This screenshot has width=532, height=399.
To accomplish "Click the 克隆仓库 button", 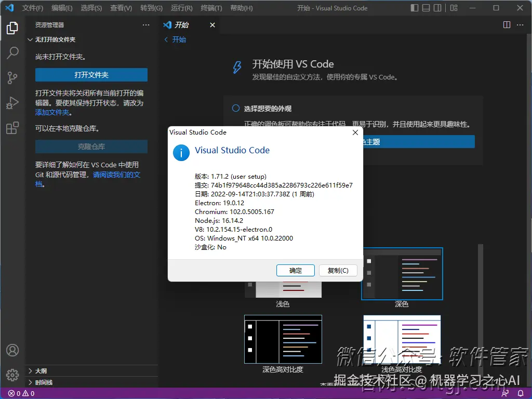I will (x=91, y=147).
